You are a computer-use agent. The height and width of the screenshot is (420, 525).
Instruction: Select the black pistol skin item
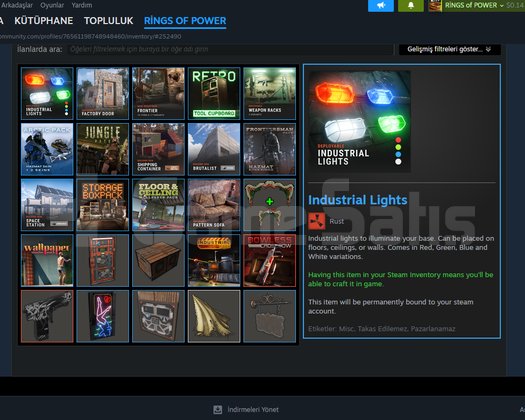click(47, 316)
